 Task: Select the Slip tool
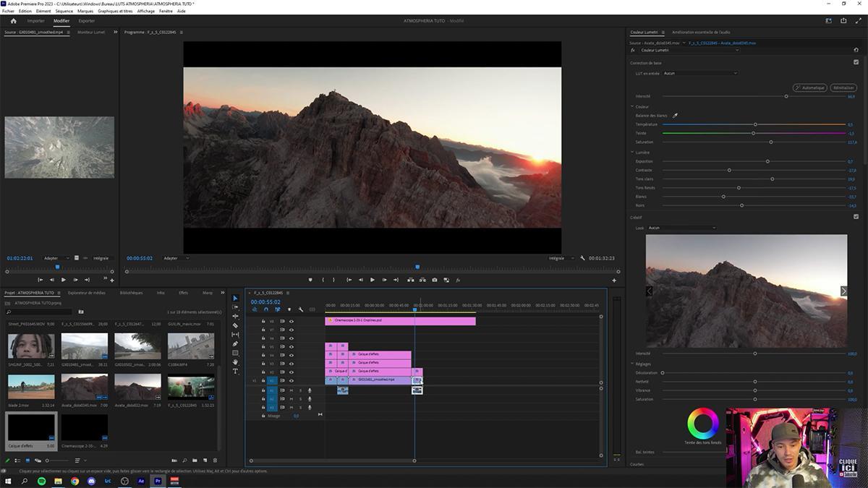[235, 334]
